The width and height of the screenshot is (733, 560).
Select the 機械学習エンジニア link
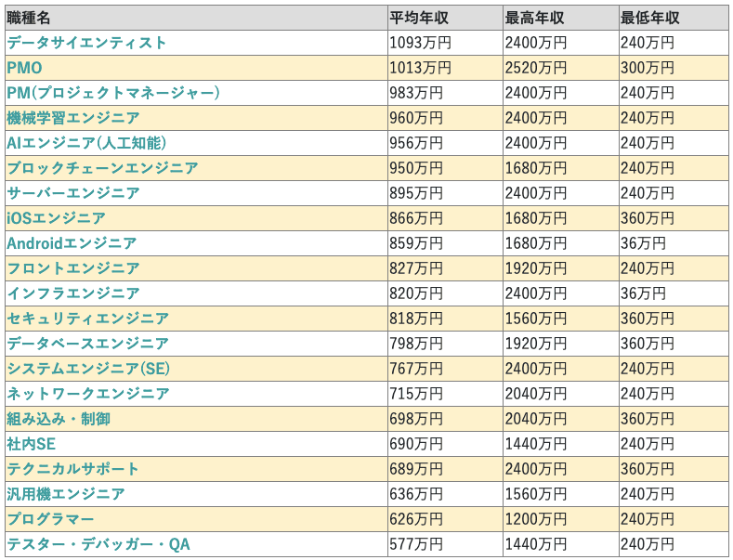73,118
